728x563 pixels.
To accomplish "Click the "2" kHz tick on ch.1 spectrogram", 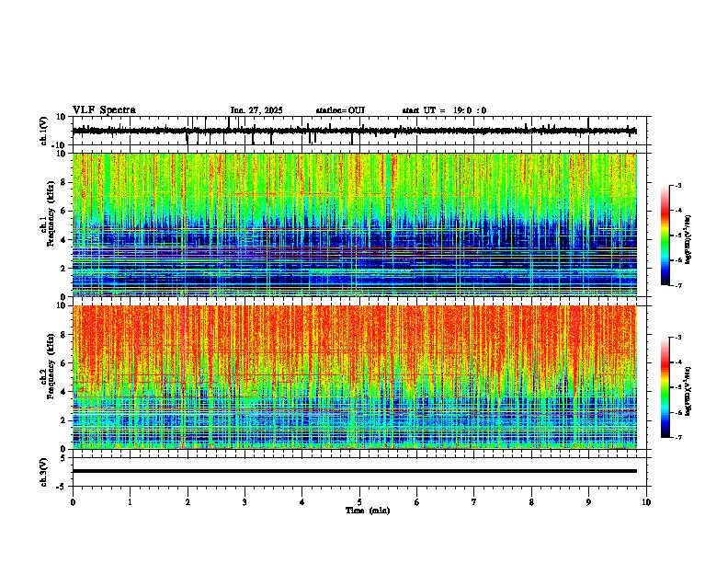I will [x=63, y=268].
